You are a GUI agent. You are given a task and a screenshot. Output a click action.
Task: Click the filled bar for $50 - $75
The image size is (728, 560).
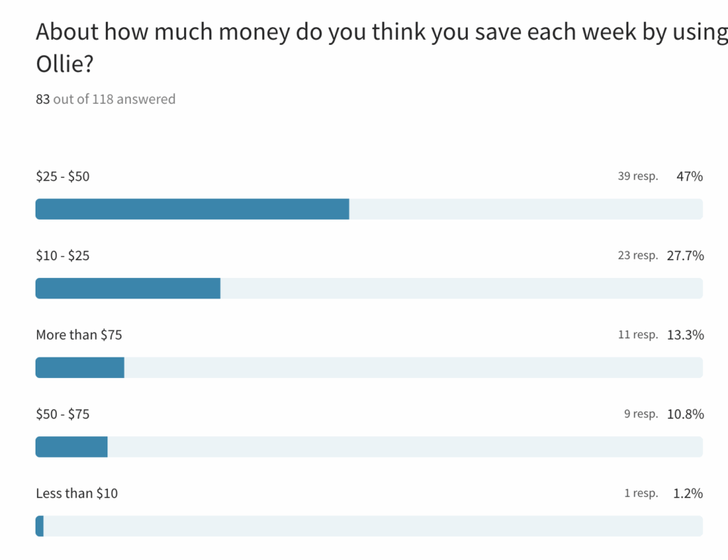71,447
